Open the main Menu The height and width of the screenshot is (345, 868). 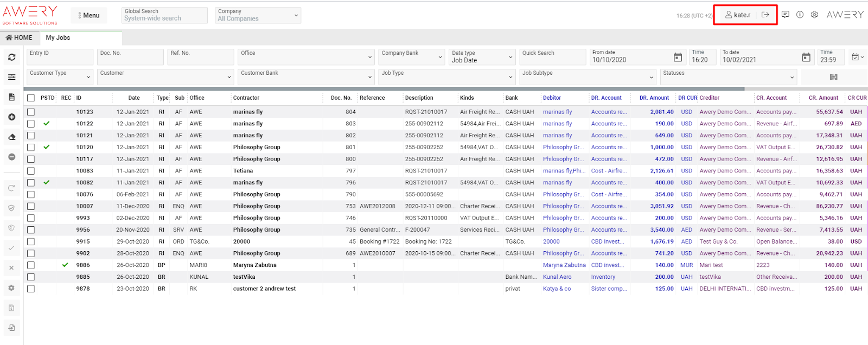click(89, 15)
